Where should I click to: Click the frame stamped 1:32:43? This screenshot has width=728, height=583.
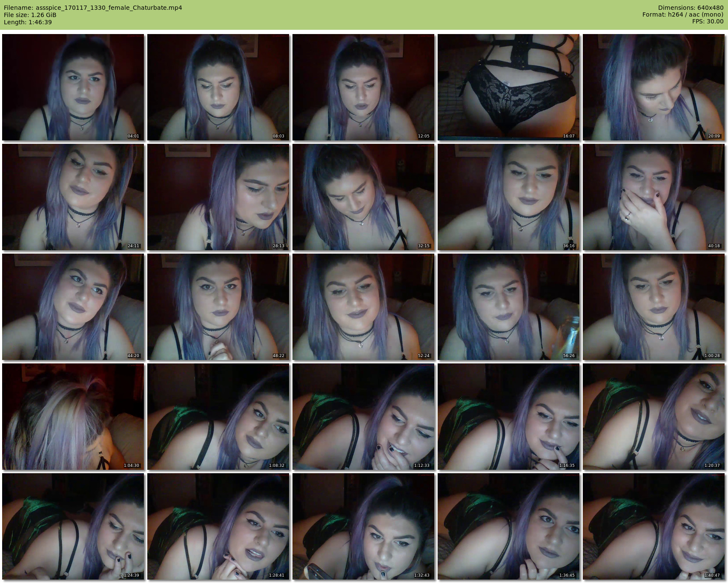pos(364,526)
